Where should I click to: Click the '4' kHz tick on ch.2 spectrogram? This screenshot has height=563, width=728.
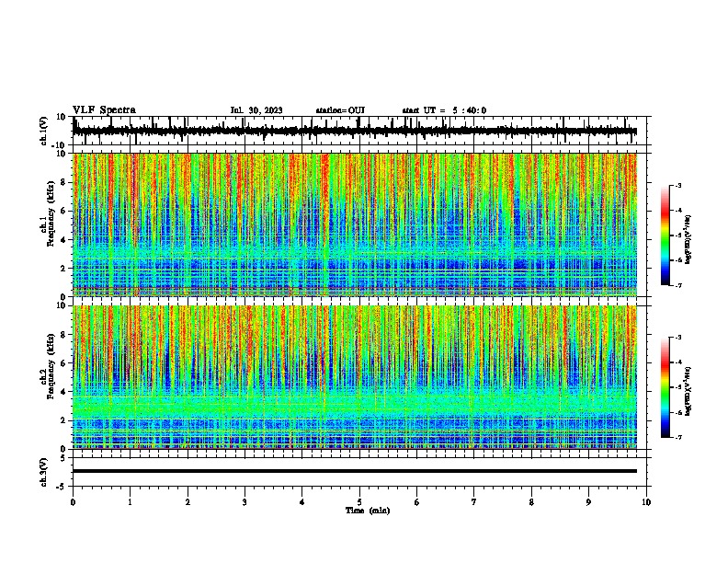click(x=63, y=392)
